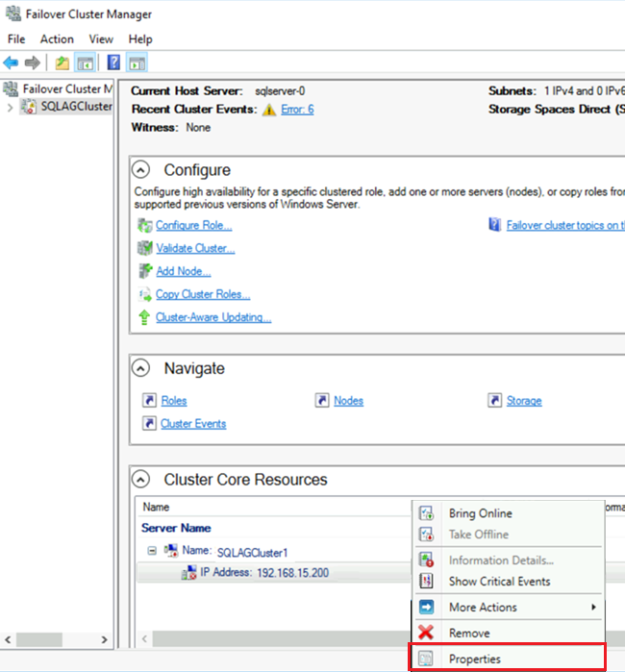Click the Cluster-Aware Updating... link
This screenshot has height=672, width=625.
[213, 317]
